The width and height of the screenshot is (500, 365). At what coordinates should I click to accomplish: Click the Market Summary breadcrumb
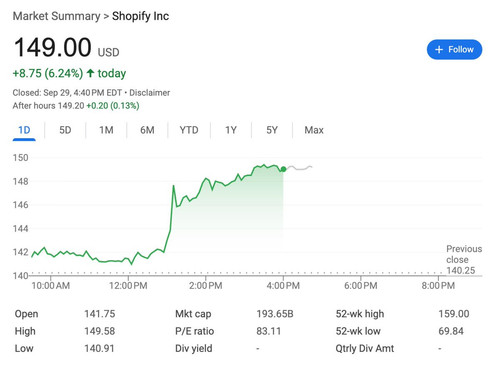click(x=56, y=16)
